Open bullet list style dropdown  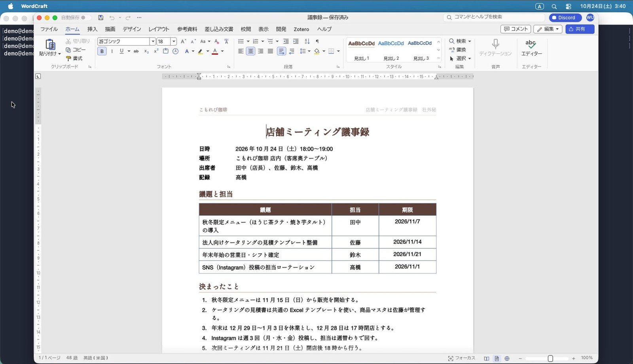(248, 41)
